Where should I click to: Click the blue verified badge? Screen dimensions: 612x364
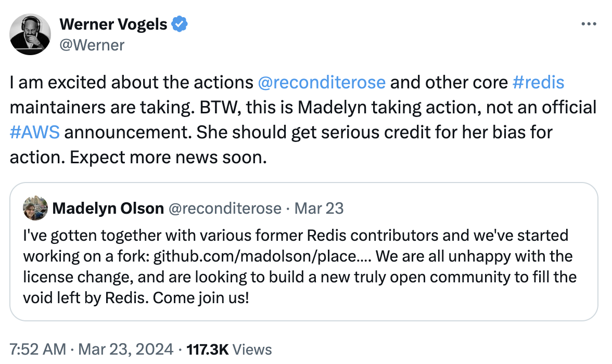tap(180, 24)
